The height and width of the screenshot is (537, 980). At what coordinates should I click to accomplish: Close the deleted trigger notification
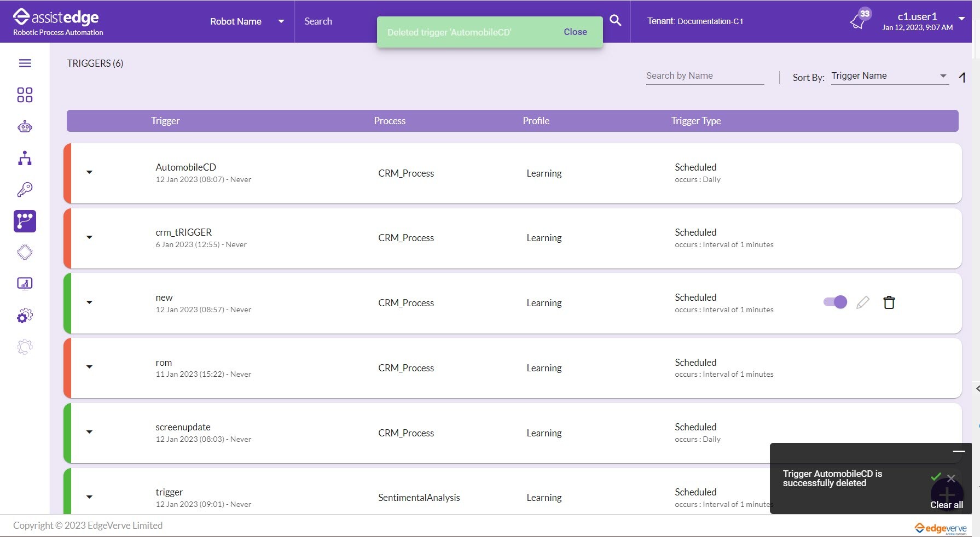coord(575,32)
